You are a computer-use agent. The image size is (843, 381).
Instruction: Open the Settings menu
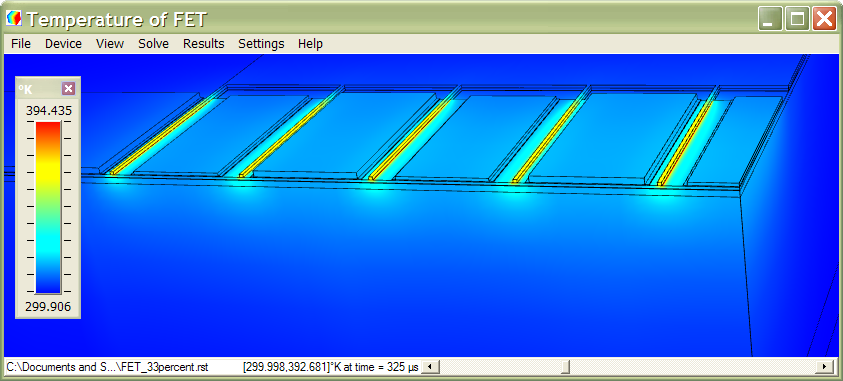click(261, 44)
